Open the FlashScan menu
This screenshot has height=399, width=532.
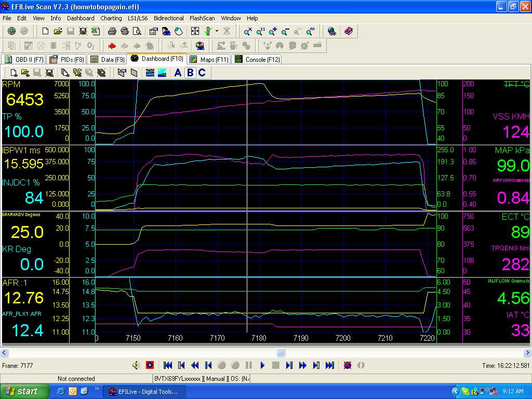point(202,18)
